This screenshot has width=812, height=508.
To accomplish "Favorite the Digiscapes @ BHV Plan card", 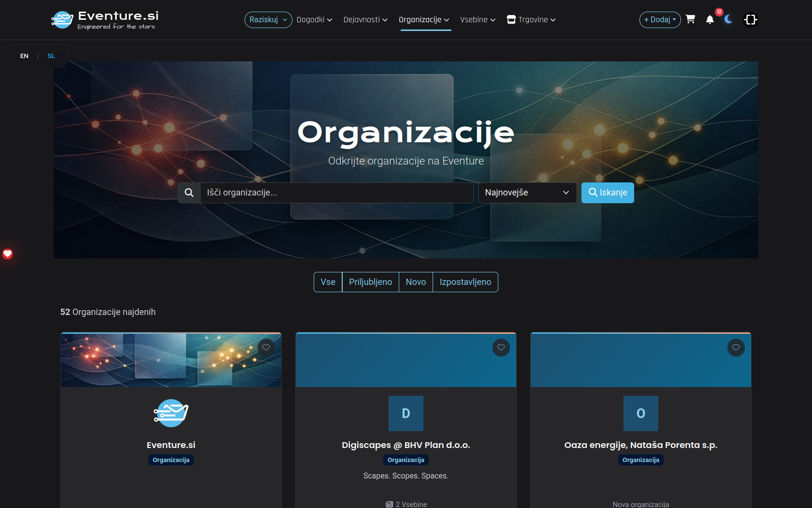I will pos(501,347).
